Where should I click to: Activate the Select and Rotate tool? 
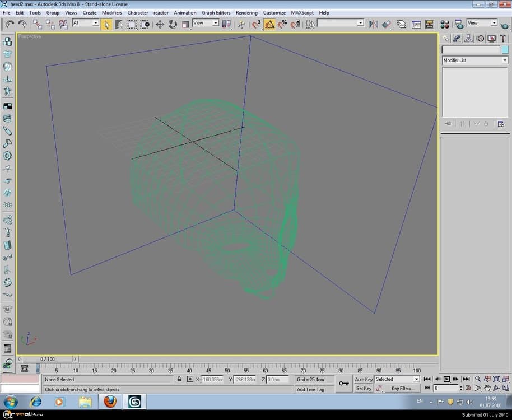point(173,24)
